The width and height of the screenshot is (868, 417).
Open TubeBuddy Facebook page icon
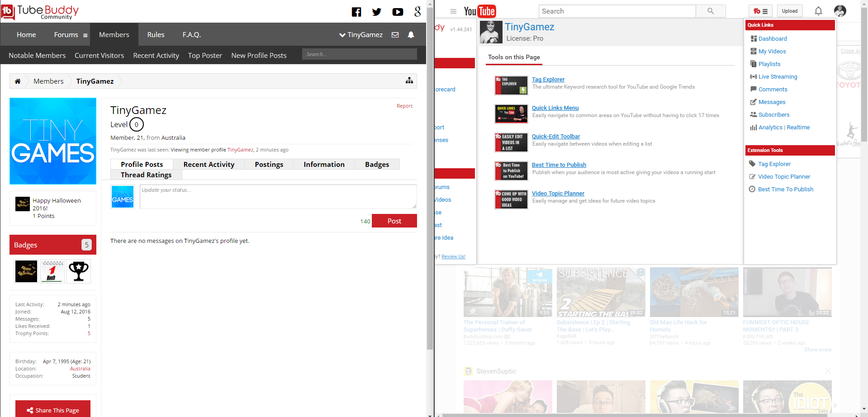[356, 12]
